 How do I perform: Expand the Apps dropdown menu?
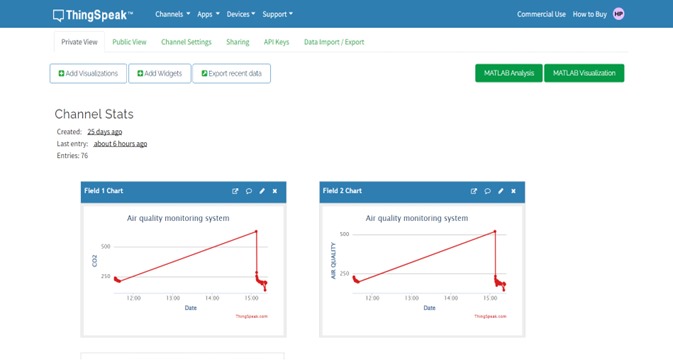[x=208, y=14]
